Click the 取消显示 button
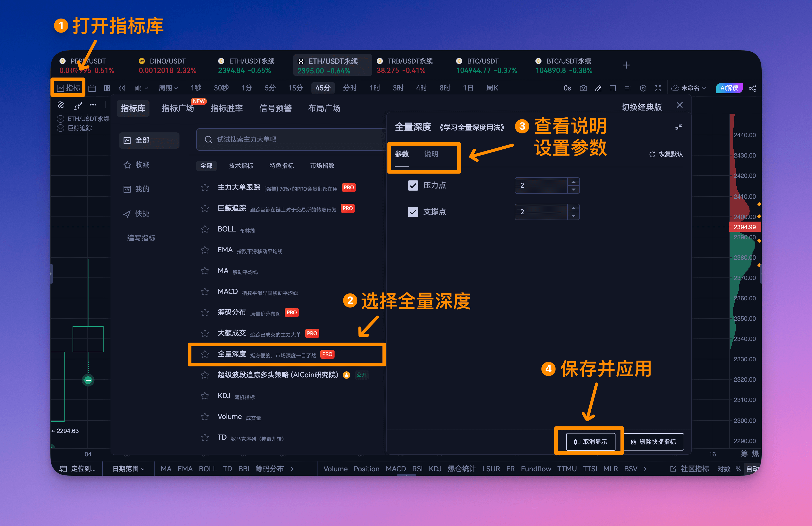The image size is (812, 526). [591, 442]
